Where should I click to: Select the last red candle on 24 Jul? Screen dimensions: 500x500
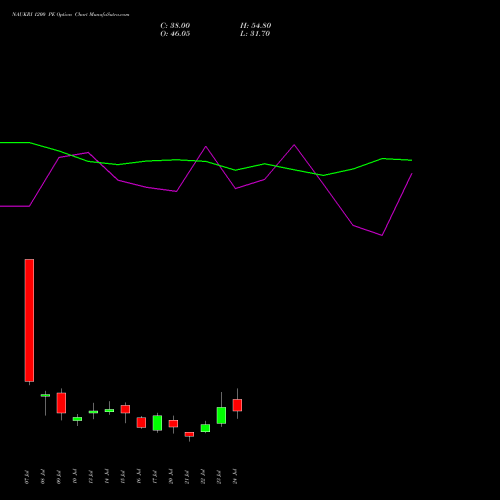[x=237, y=405]
